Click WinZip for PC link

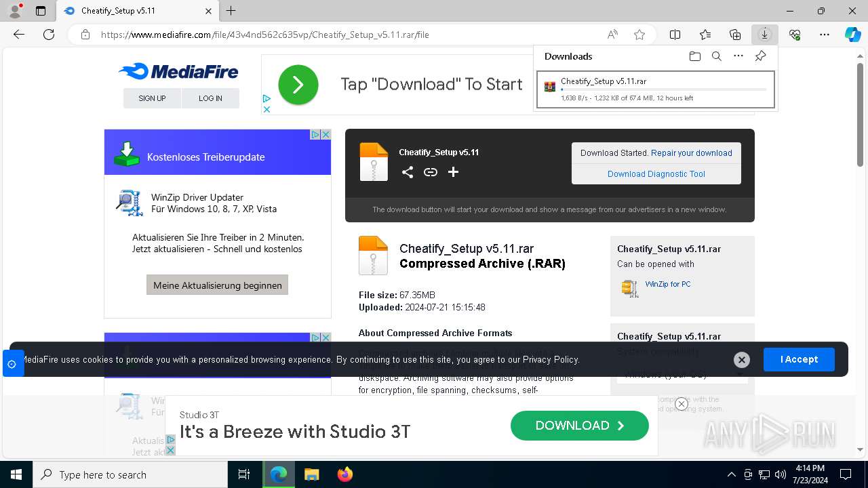point(668,284)
